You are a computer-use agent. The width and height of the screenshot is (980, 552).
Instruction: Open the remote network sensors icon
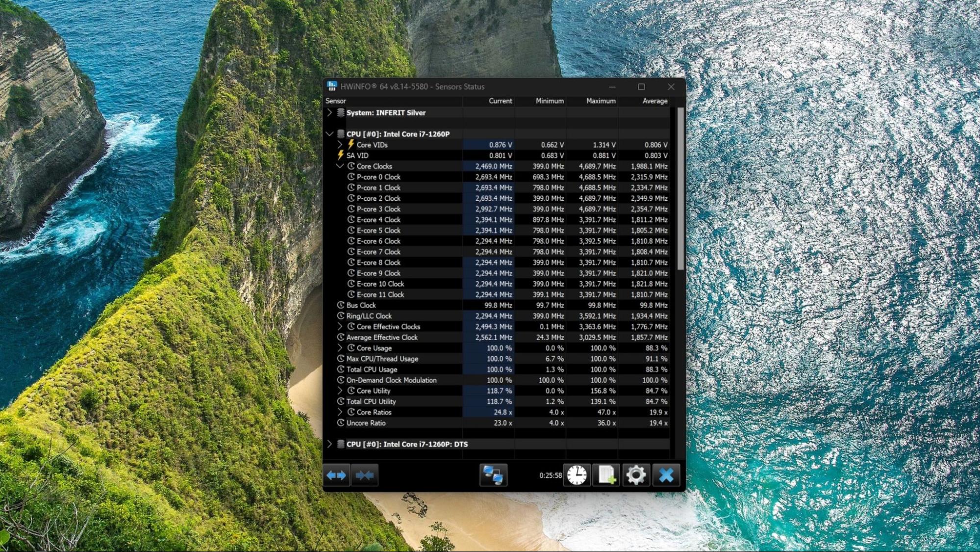click(493, 475)
